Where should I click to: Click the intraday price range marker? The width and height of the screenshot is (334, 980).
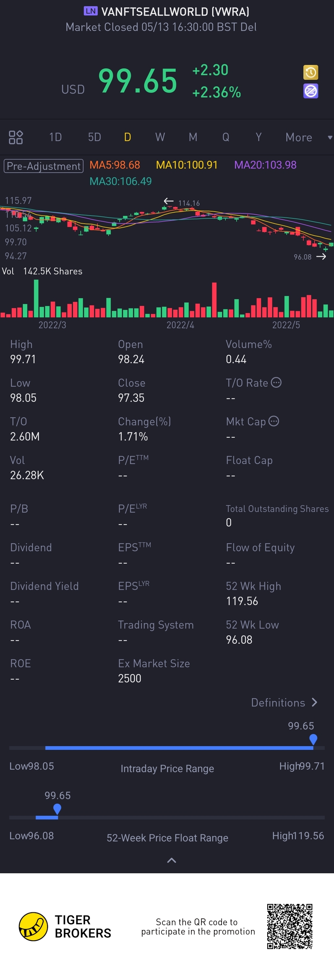[x=313, y=739]
